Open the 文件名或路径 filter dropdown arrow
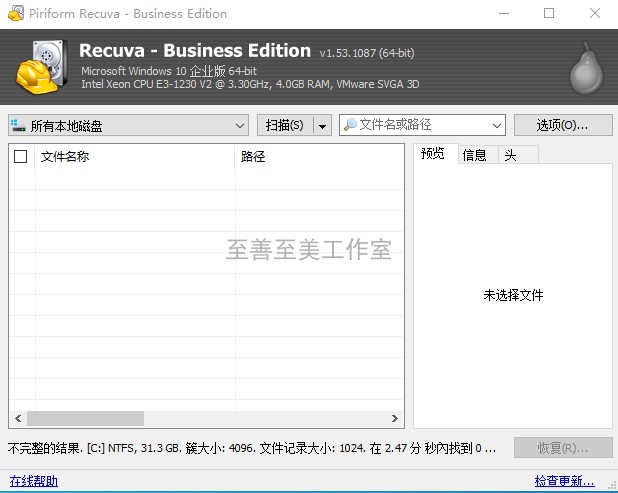618x493 pixels. tap(496, 126)
